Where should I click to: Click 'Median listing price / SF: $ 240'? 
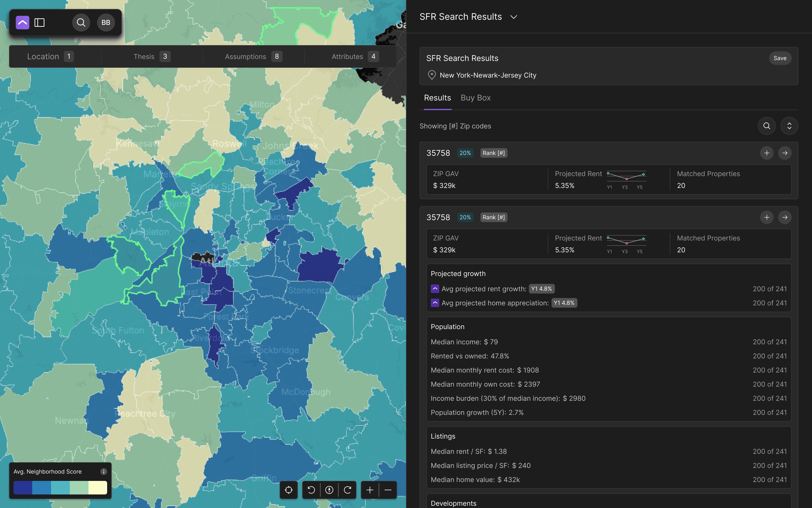coord(608,466)
